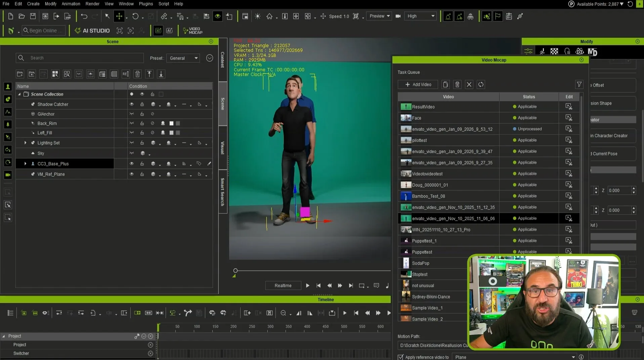The width and height of the screenshot is (644, 360).
Task: Click the Modify panel motion icon
Action: click(542, 51)
